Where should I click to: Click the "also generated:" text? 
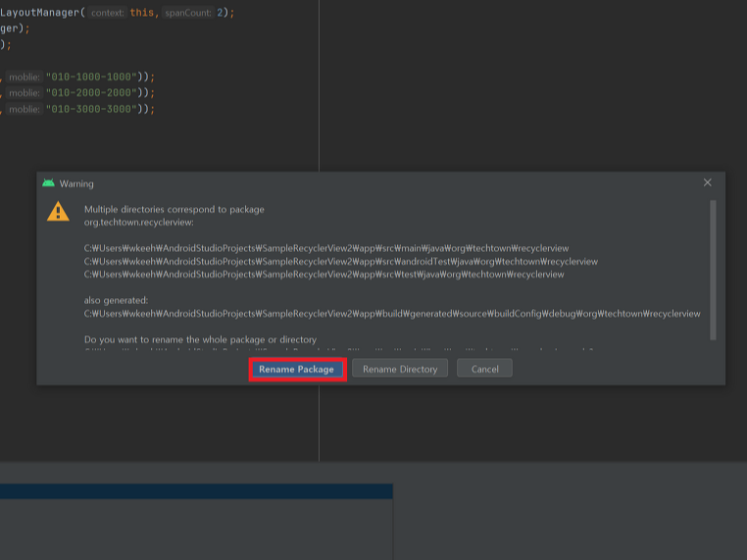(117, 300)
